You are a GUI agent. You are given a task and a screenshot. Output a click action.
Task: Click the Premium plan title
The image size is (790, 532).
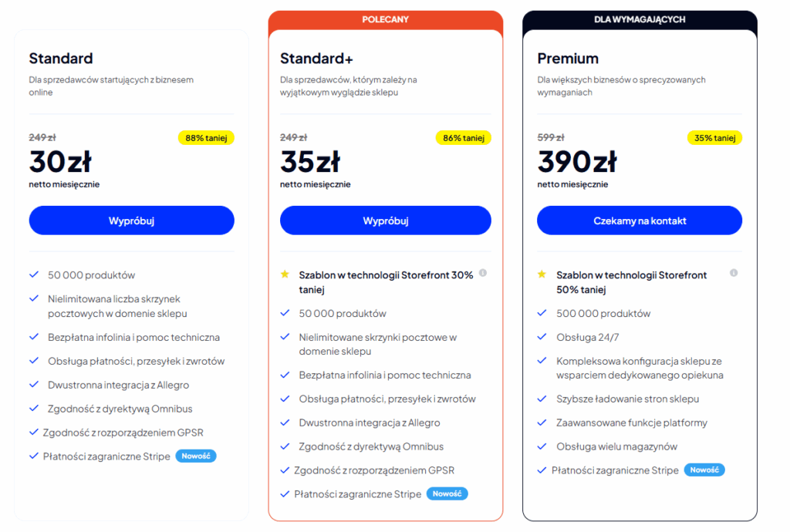point(568,59)
